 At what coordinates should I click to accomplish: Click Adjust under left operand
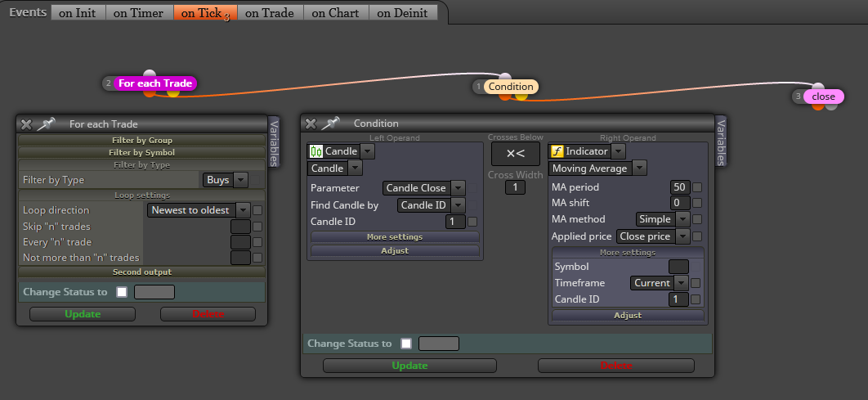click(x=395, y=250)
